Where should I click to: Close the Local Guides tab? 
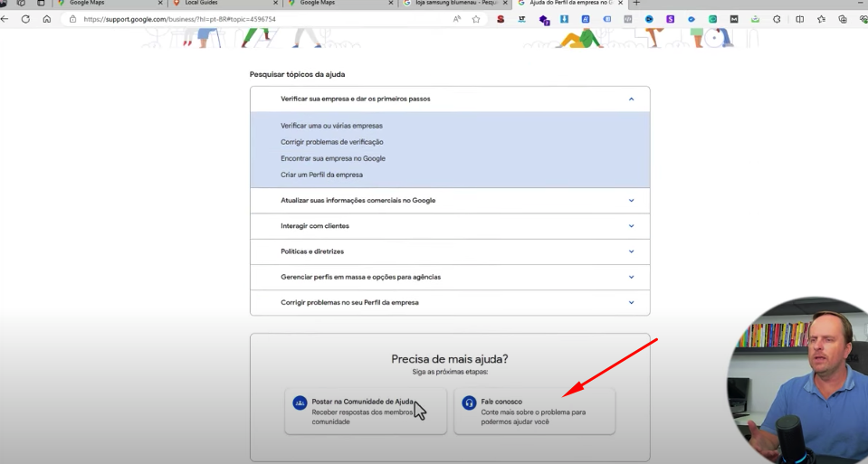pos(276,3)
